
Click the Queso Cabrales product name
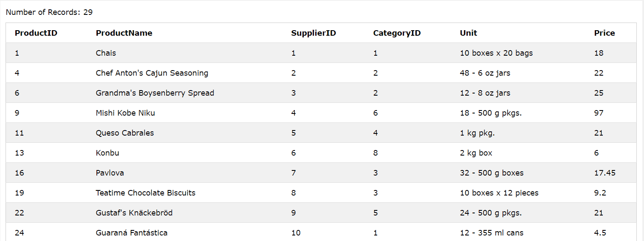[x=125, y=133]
